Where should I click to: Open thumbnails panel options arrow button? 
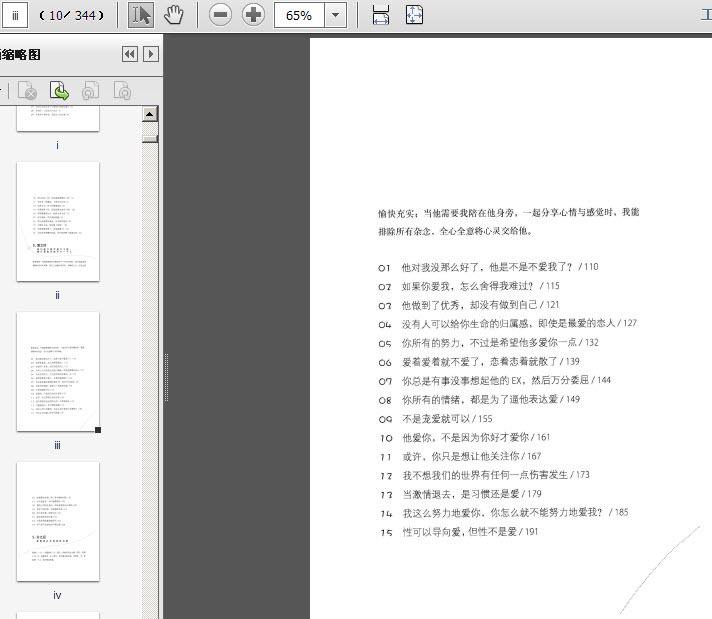tap(151, 54)
